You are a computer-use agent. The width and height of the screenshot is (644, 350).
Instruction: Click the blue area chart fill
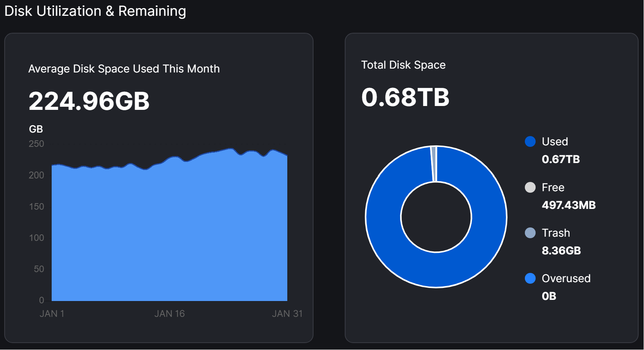170,231
